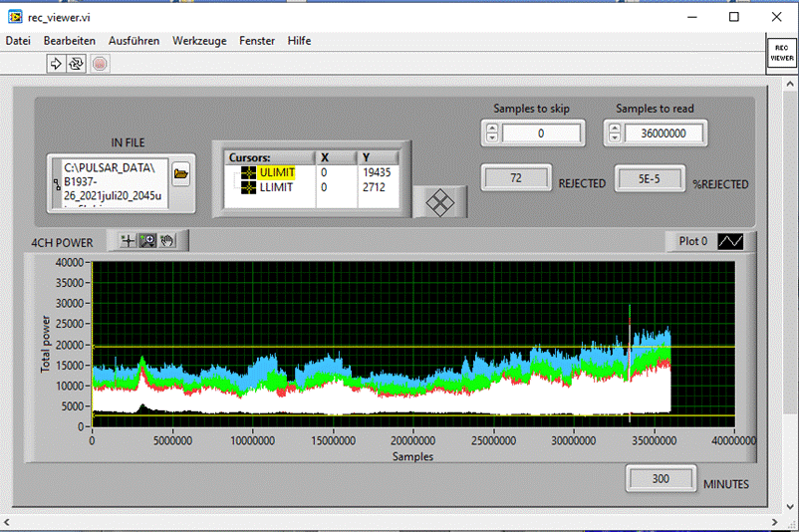Minimize the rec_viewer.vi window
799x532 pixels.
692,17
